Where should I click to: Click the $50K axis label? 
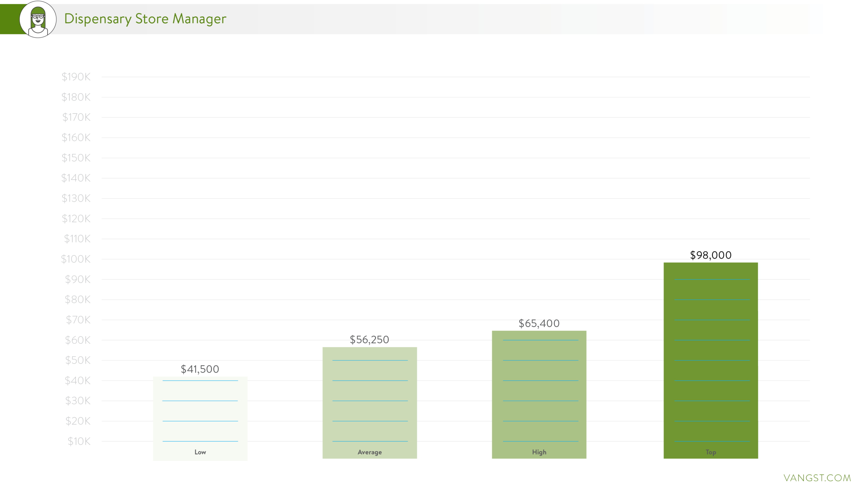(x=77, y=360)
